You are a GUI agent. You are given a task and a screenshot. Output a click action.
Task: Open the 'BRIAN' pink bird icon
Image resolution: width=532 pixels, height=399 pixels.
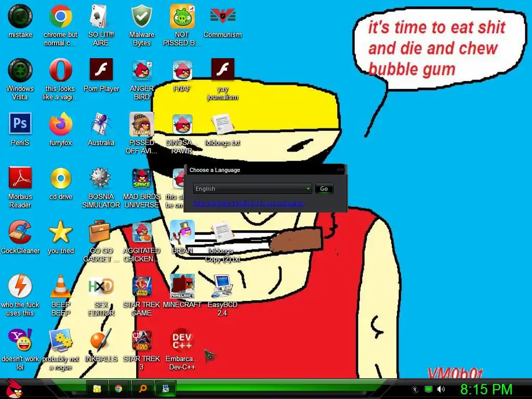(x=182, y=232)
